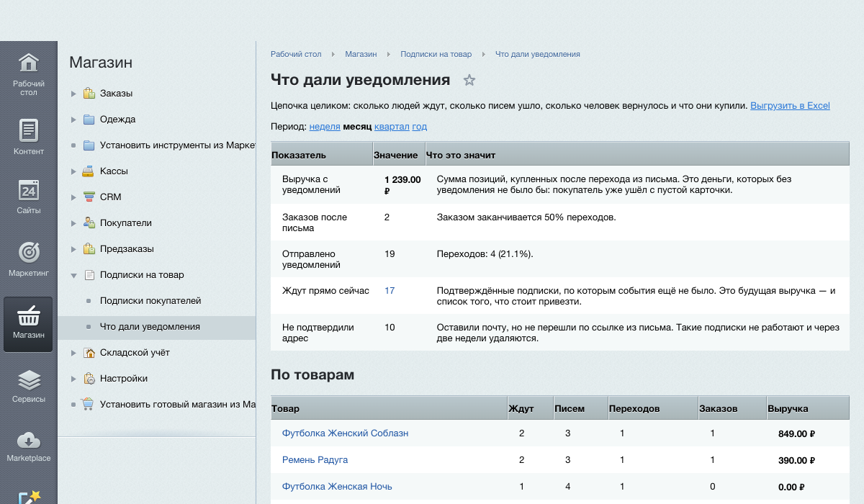Expand the Складской учёт tree node
The width and height of the screenshot is (864, 504).
(73, 353)
